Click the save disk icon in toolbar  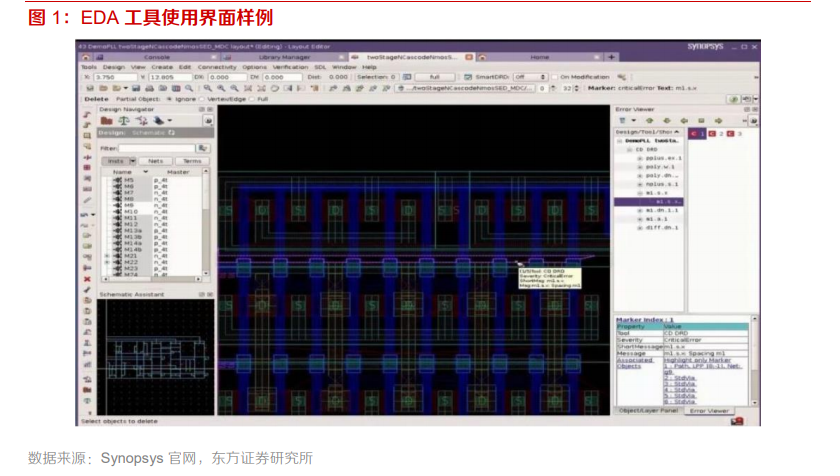[136, 88]
